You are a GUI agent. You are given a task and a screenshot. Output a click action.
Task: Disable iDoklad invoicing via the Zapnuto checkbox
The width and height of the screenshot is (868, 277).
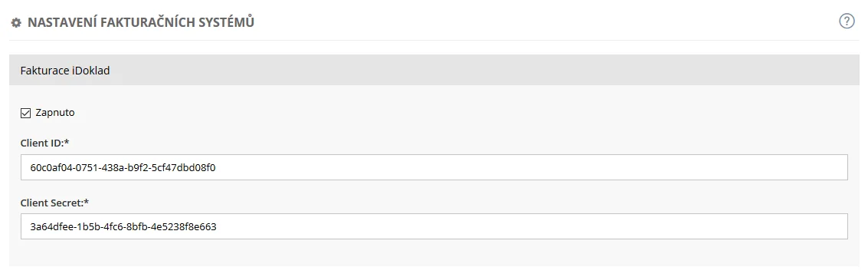coord(25,113)
